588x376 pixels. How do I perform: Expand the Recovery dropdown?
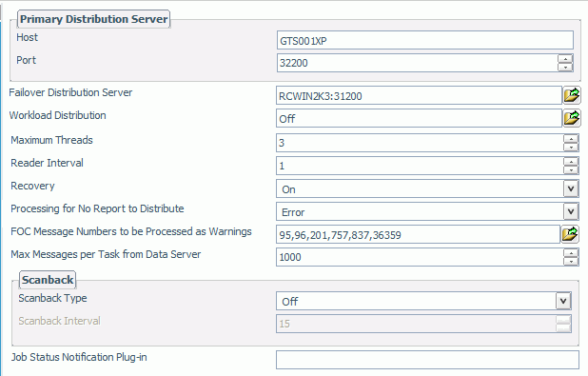[x=571, y=188]
